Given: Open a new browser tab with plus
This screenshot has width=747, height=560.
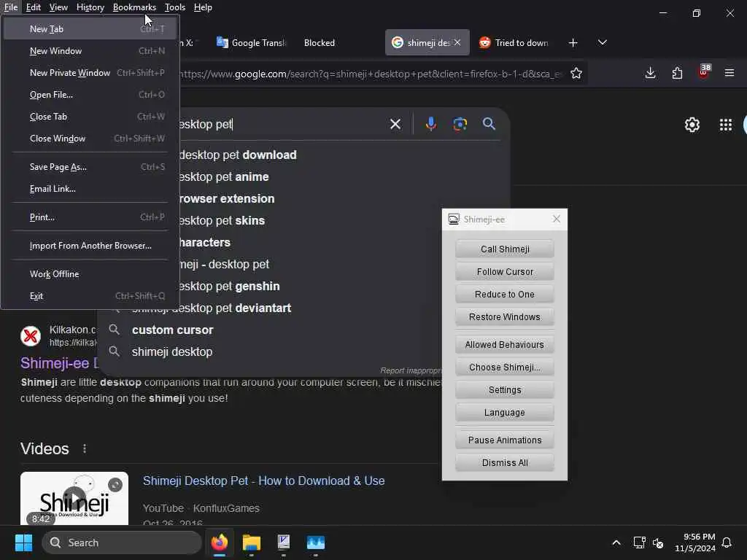Looking at the screenshot, I should [573, 43].
